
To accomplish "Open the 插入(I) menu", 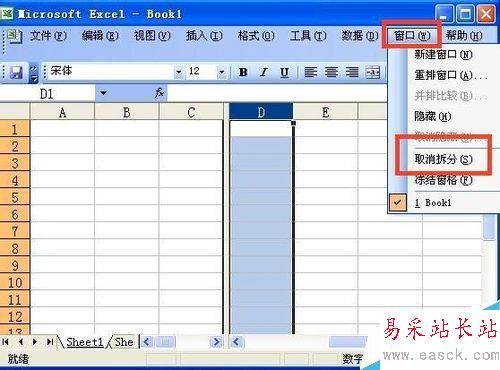I will pyautogui.click(x=204, y=36).
